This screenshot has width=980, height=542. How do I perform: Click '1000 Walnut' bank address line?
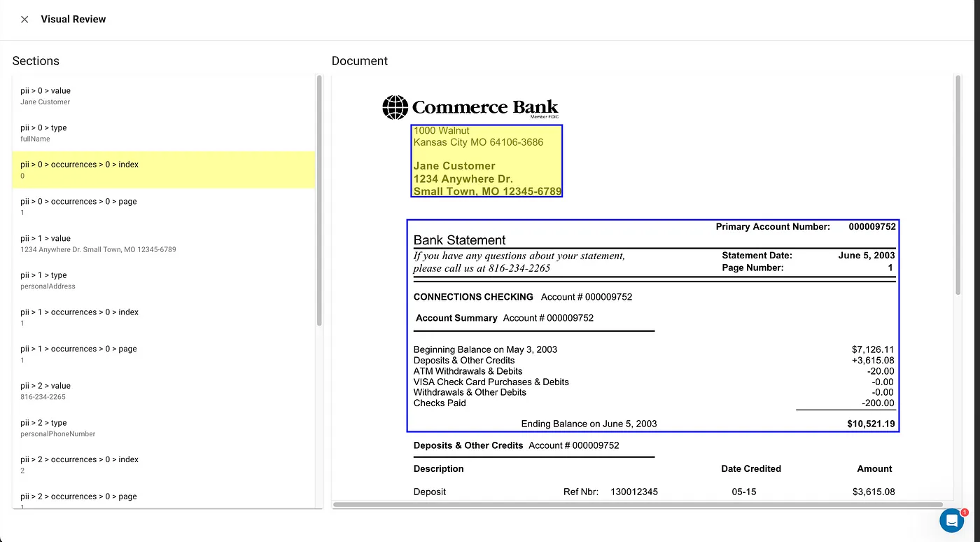[442, 130]
